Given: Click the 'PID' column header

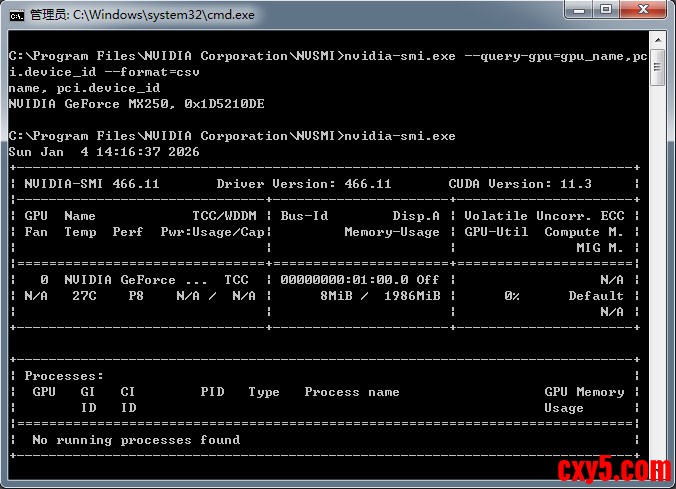Looking at the screenshot, I should point(212,392).
